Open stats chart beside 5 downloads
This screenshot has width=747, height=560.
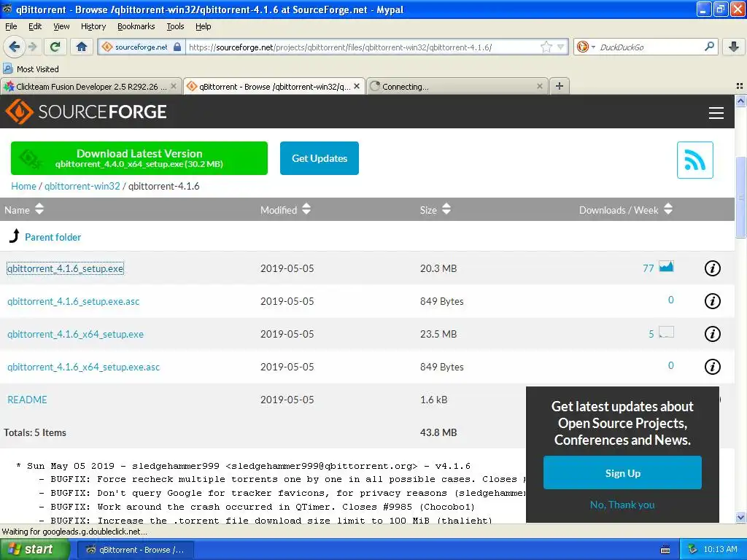pyautogui.click(x=666, y=332)
